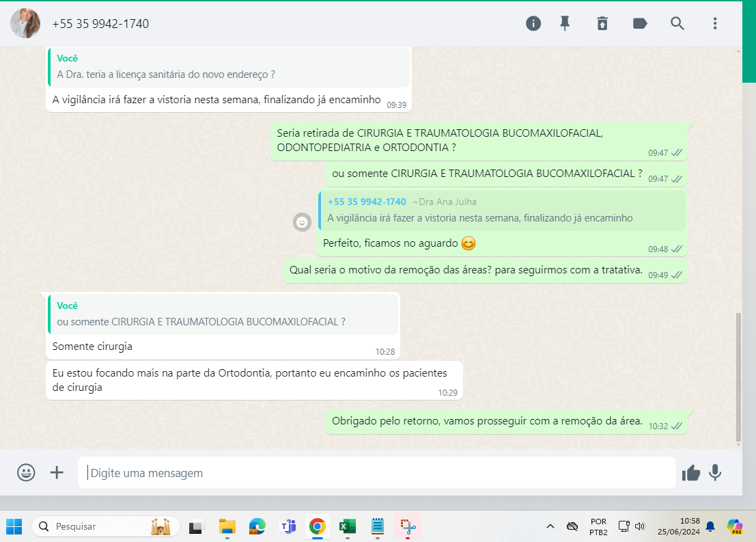Switch to Google Chrome on taskbar
Viewport: 756px width, 542px height.
pyautogui.click(x=318, y=526)
